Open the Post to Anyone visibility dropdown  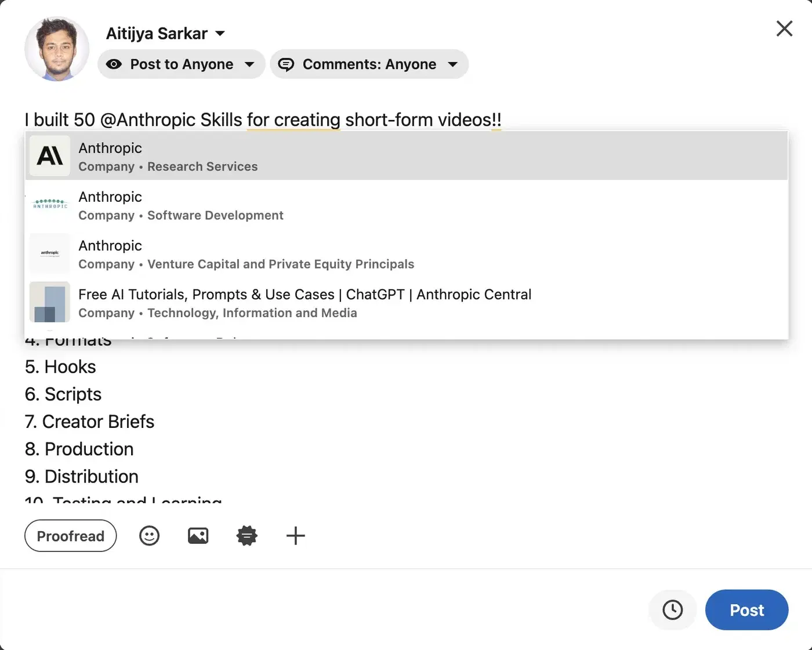[182, 64]
